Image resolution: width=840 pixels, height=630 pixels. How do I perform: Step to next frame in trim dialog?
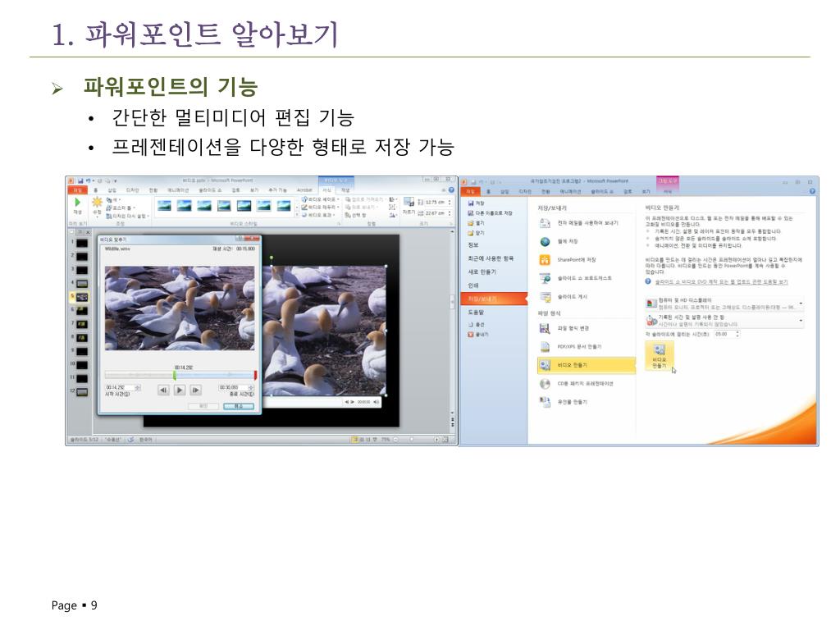196,390
